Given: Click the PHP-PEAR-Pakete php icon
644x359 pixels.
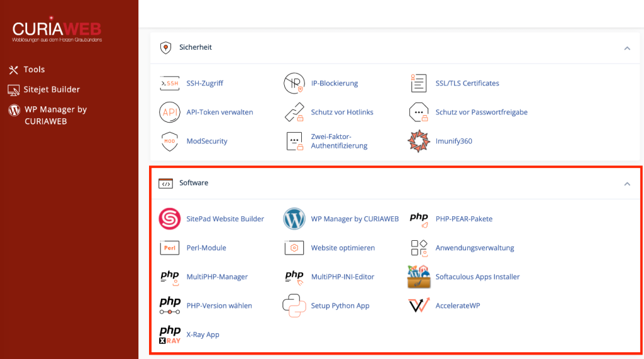Looking at the screenshot, I should (x=419, y=219).
